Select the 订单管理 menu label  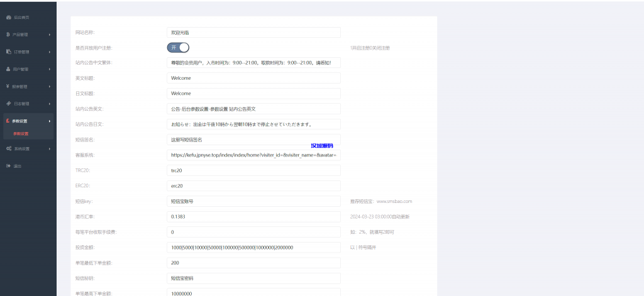pyautogui.click(x=21, y=52)
